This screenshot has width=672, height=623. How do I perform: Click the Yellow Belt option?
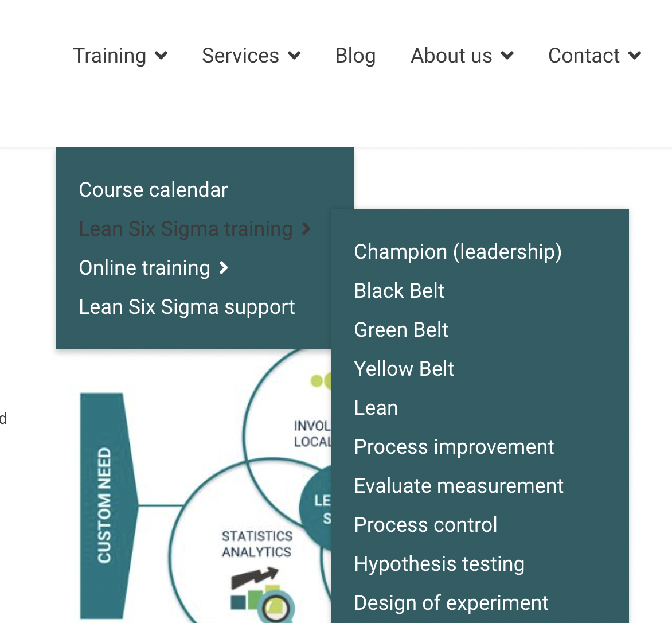(404, 369)
